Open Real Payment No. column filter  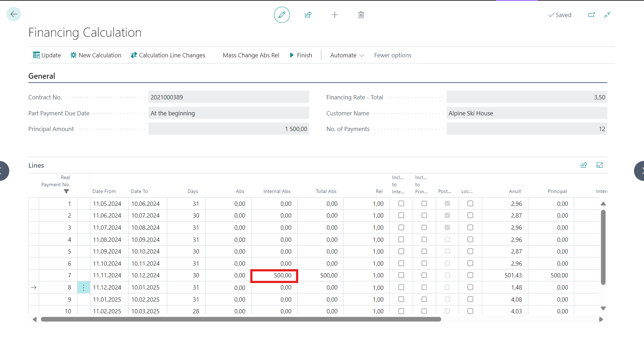[x=66, y=191]
